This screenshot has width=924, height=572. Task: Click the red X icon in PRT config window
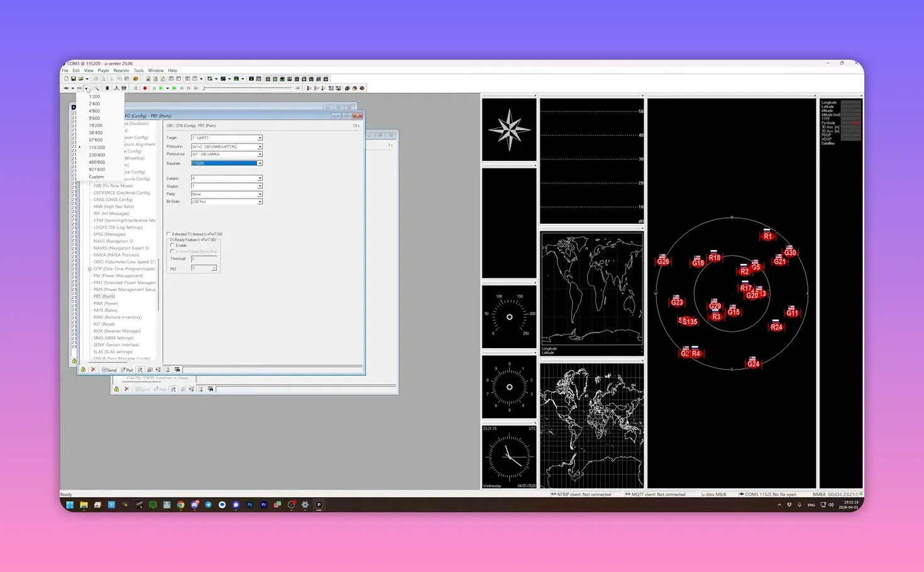[93, 370]
